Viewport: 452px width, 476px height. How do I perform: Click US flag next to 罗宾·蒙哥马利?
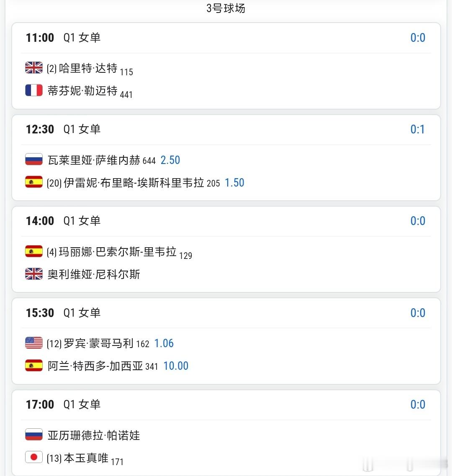coord(34,343)
